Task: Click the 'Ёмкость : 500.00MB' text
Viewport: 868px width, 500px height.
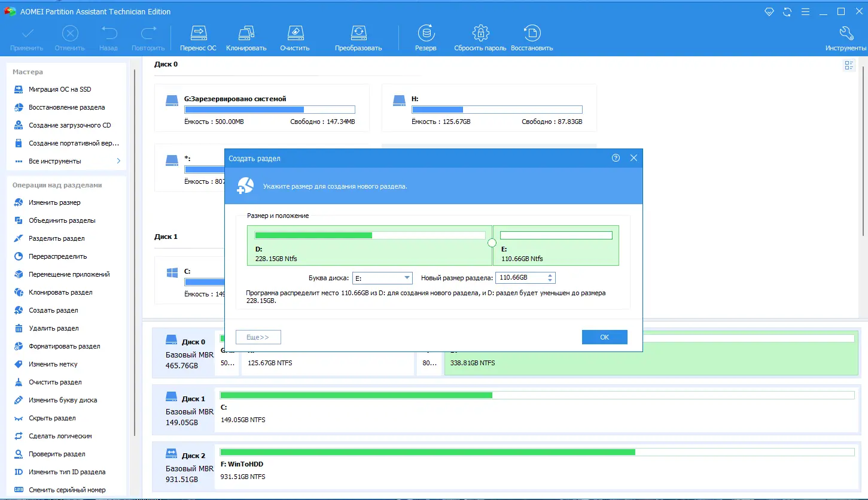Action: pos(214,122)
